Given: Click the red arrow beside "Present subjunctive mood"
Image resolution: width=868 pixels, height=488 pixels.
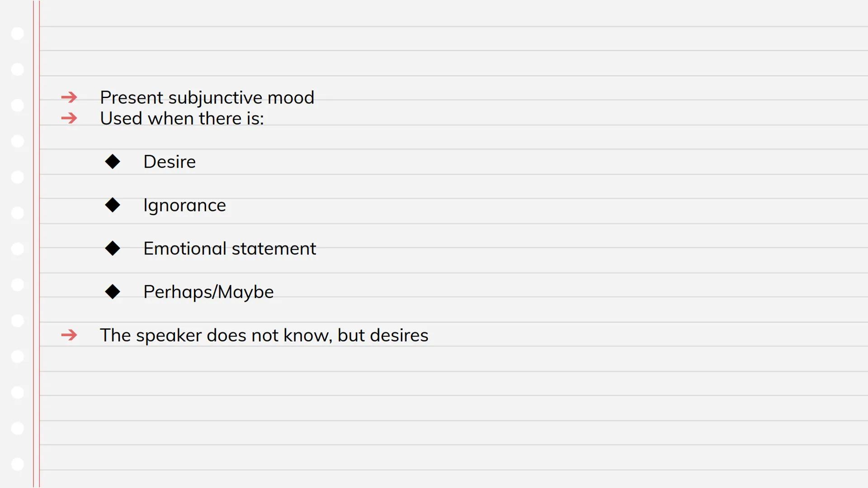Looking at the screenshot, I should coord(69,97).
